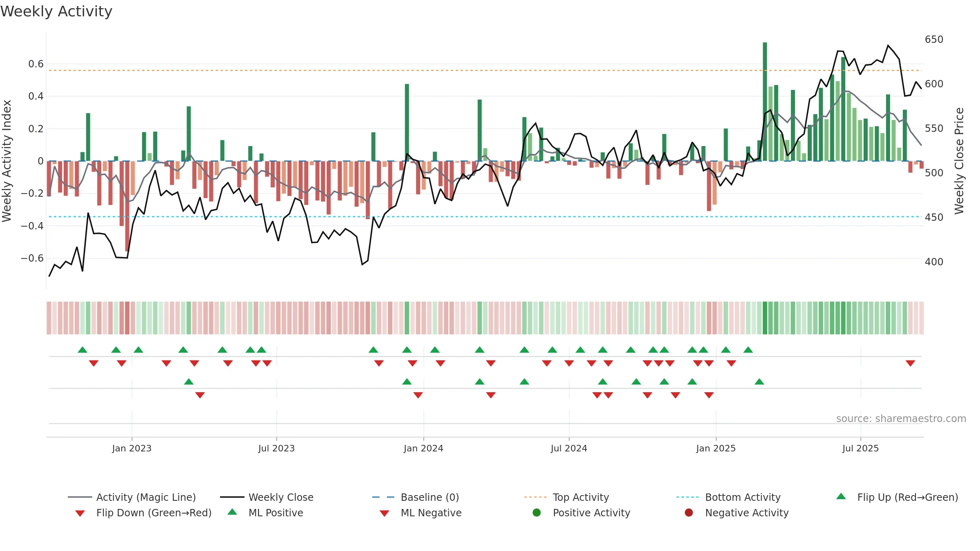Toggle the Activity (Magic Line) legend label
The width and height of the screenshot is (980, 551).
point(146,498)
